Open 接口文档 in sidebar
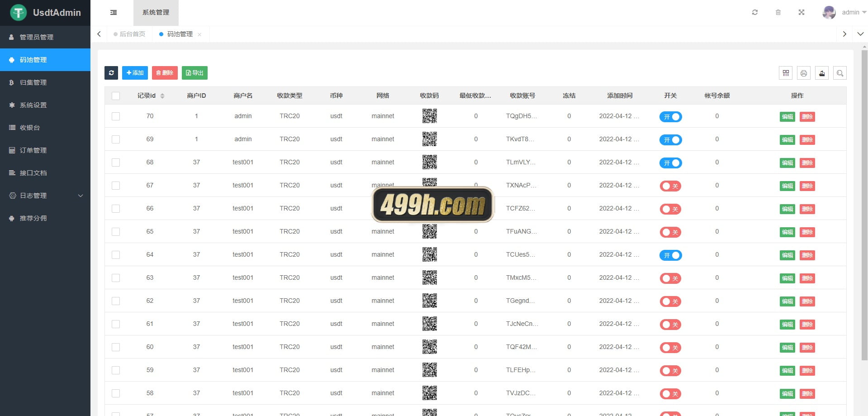 pos(45,173)
